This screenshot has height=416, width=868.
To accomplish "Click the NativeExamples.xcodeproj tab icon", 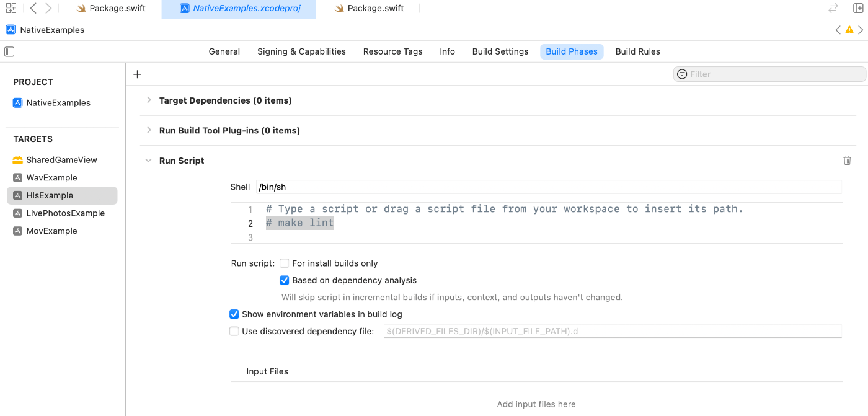I will point(184,9).
